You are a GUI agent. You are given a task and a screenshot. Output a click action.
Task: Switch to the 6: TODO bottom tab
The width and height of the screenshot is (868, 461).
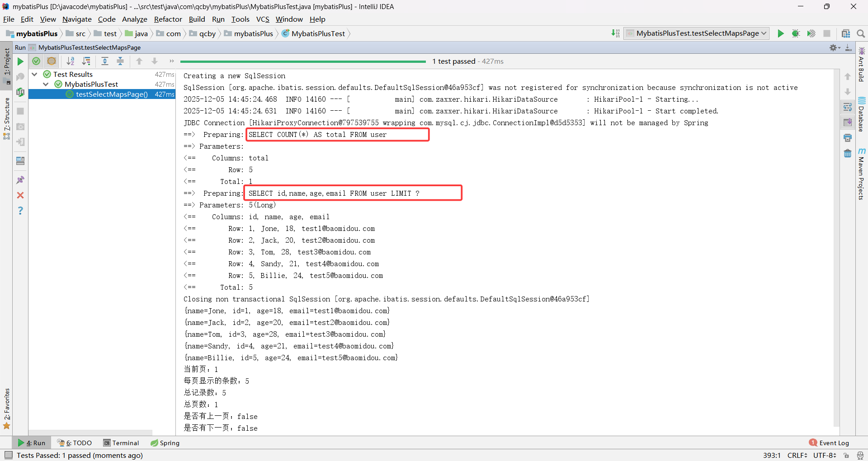coord(75,443)
